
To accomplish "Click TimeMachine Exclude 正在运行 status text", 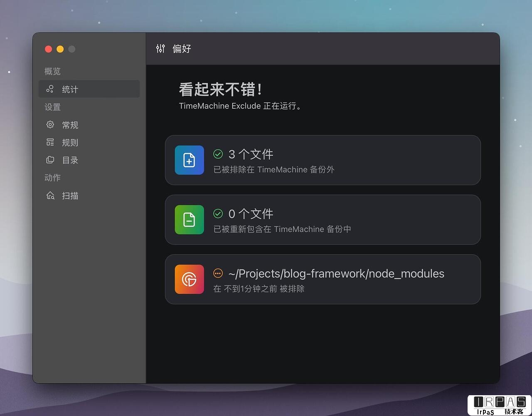I will click(x=240, y=106).
